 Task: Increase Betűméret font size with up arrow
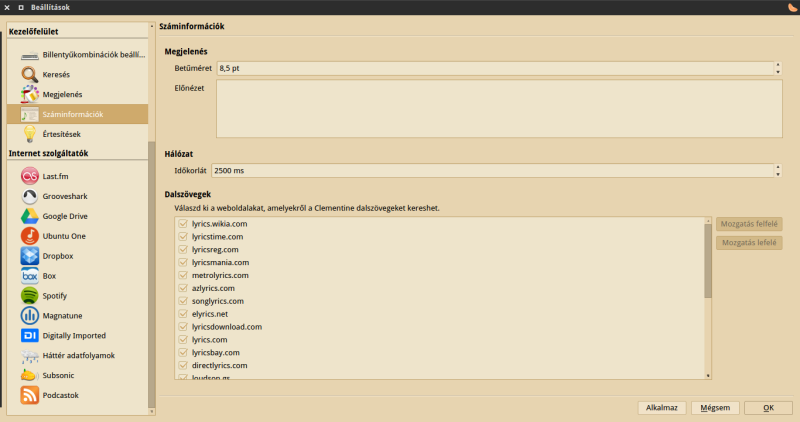coord(778,65)
